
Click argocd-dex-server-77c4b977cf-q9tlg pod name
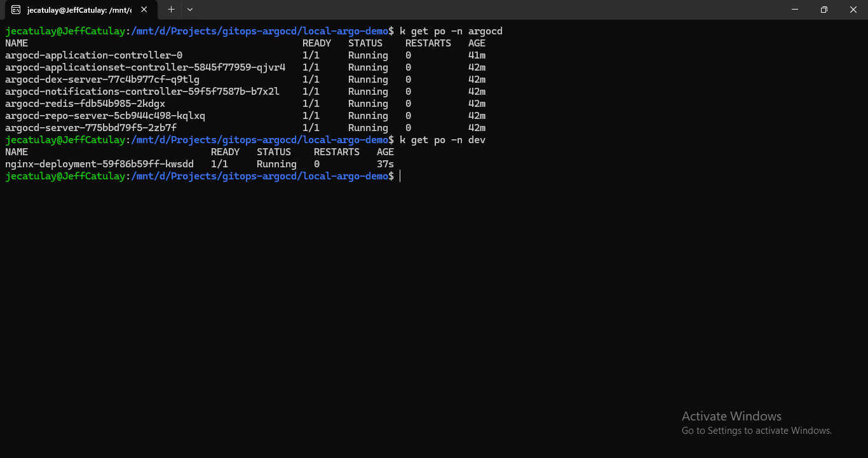click(102, 80)
